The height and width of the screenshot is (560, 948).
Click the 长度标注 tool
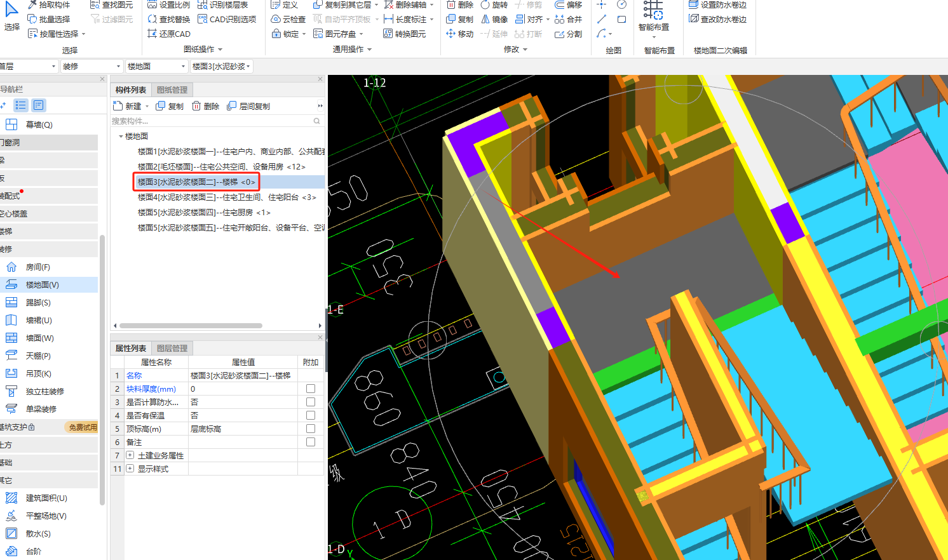tap(405, 19)
